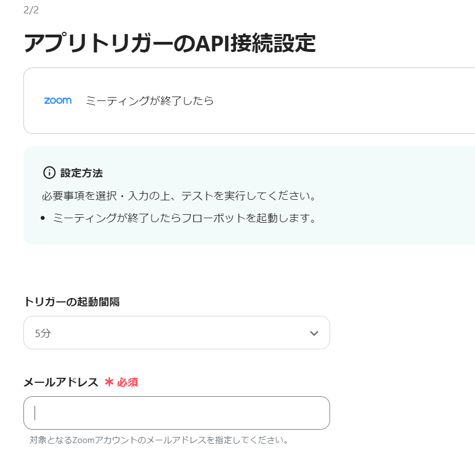Click the info icon beside 設定方法

[50, 172]
